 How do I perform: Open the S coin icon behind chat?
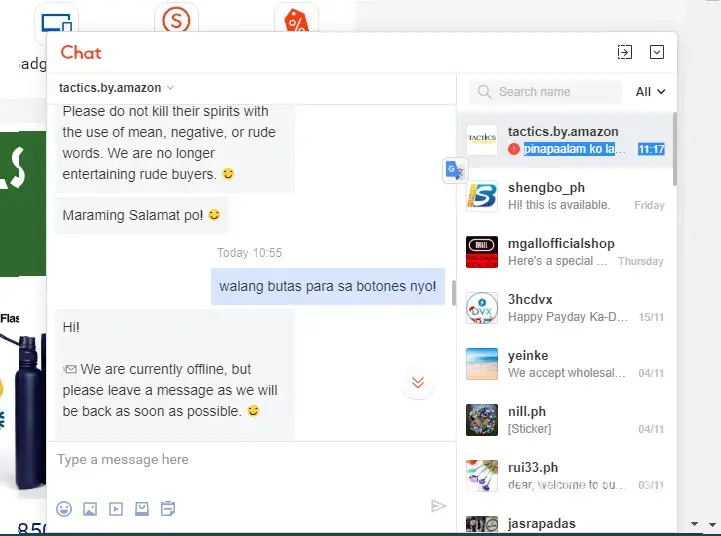[176, 19]
